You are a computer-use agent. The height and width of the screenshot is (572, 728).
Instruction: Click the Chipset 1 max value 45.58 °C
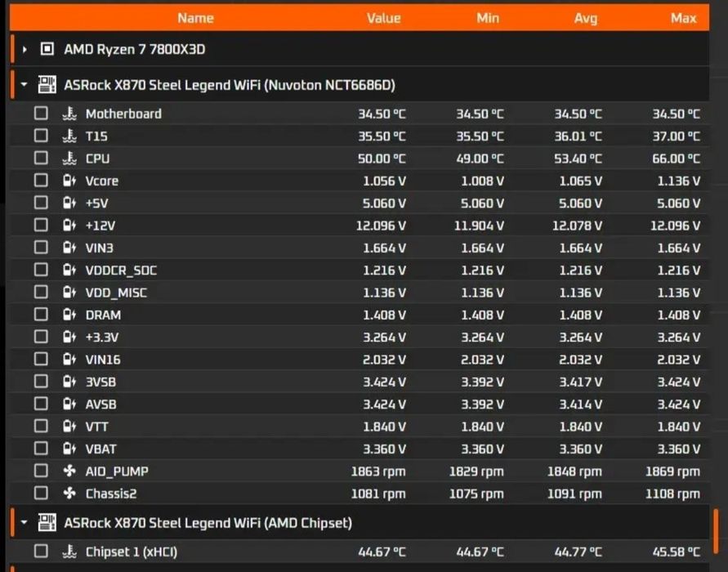pyautogui.click(x=676, y=552)
